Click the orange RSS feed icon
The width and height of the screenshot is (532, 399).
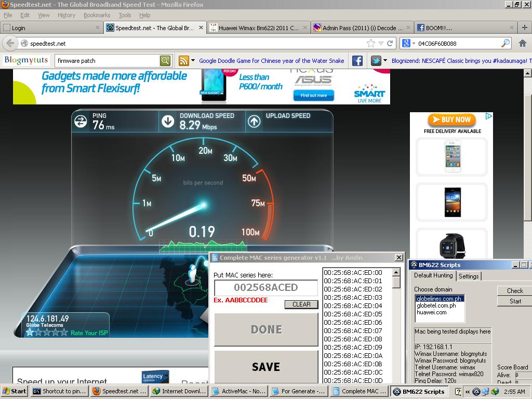point(183,61)
